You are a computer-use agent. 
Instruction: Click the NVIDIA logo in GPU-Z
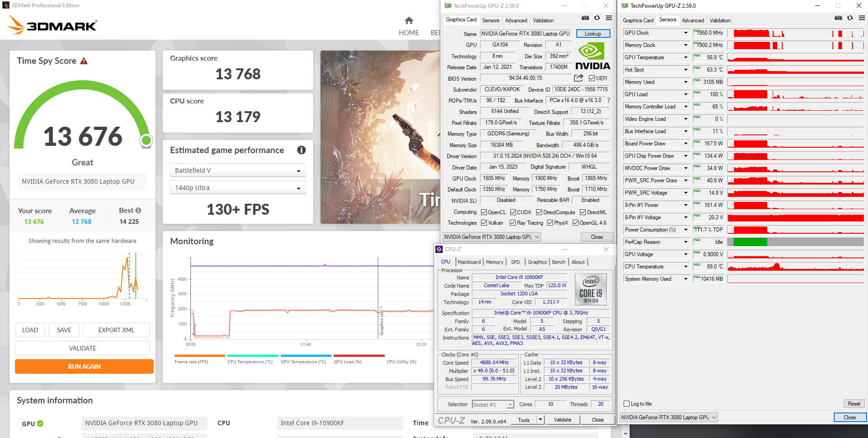click(593, 56)
